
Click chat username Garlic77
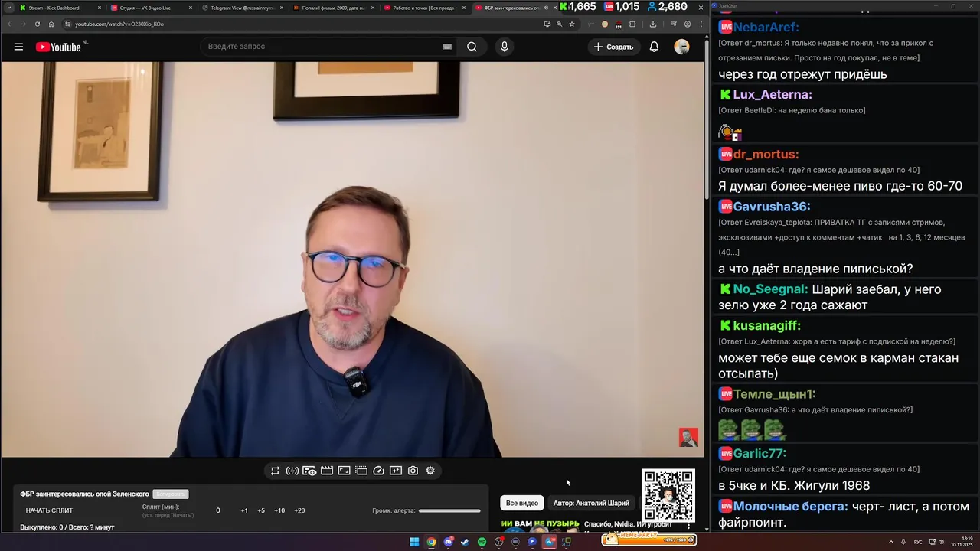tap(759, 454)
